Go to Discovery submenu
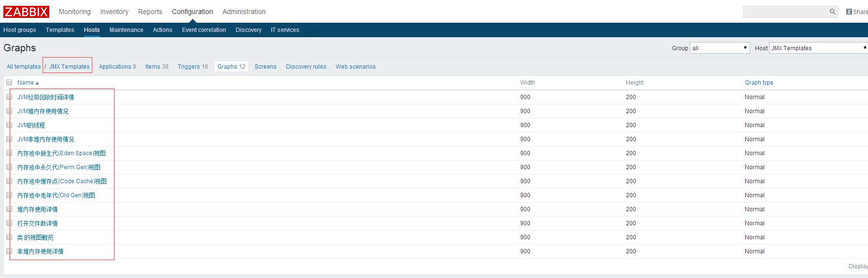 click(x=249, y=30)
